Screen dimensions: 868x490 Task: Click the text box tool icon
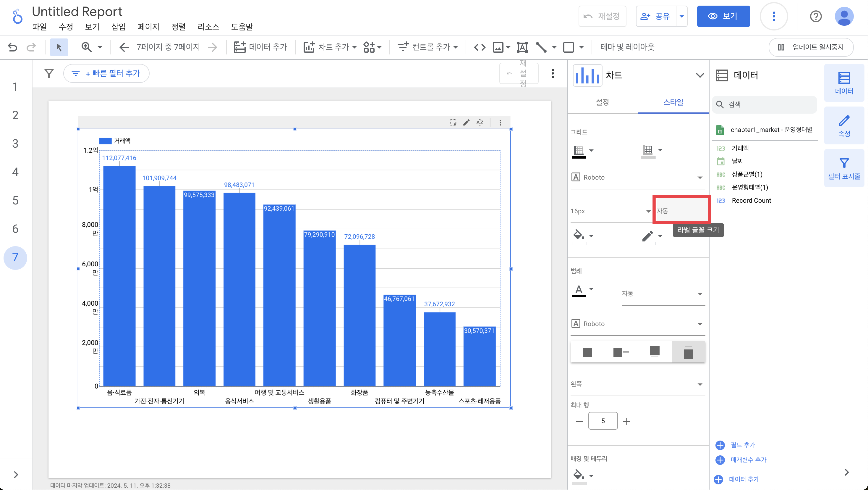522,47
